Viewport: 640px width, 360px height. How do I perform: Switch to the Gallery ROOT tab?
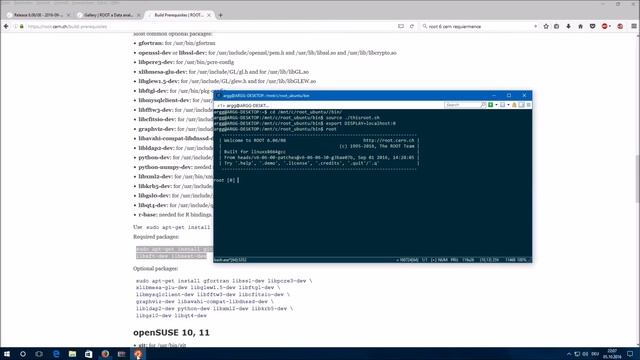[109, 15]
